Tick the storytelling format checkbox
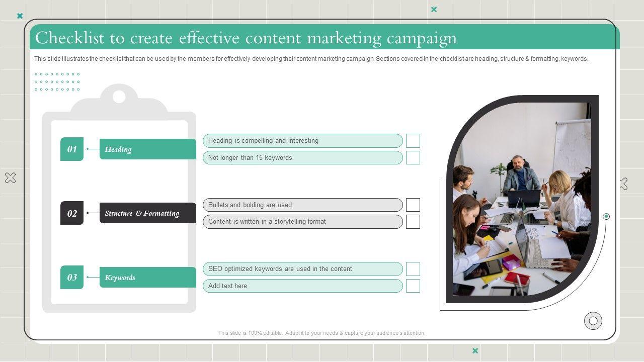The image size is (644, 362). 413,222
